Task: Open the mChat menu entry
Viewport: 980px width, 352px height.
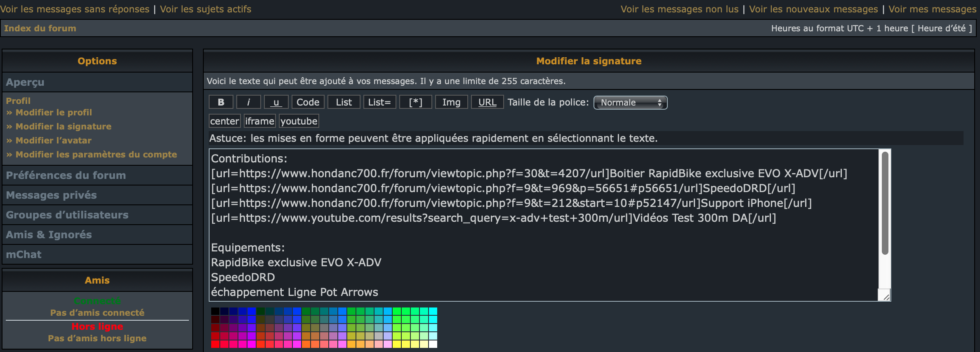Action: (x=24, y=254)
